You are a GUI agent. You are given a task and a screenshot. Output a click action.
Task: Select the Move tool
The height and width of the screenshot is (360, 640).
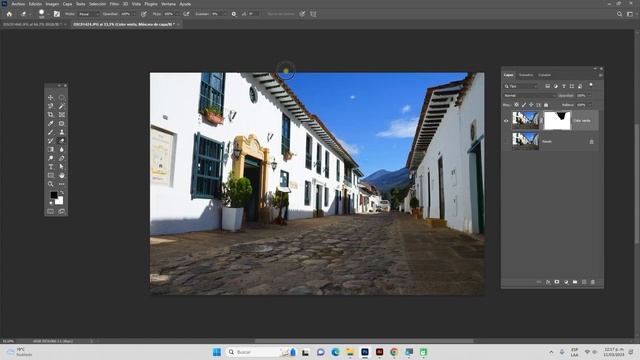51,98
